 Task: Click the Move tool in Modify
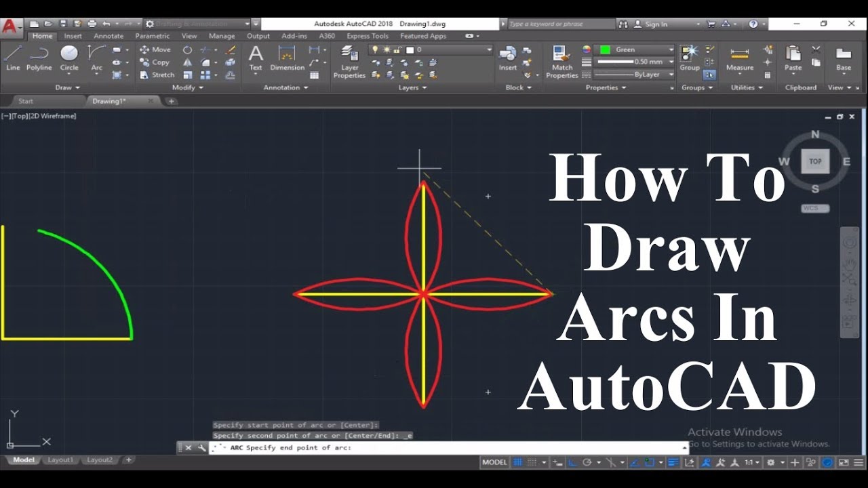click(x=155, y=49)
